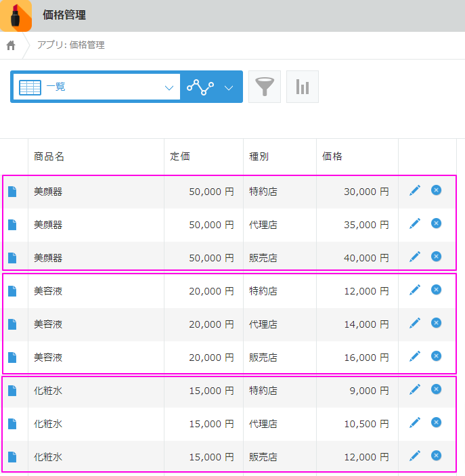Select the 16,000 円 price cell

tap(366, 358)
